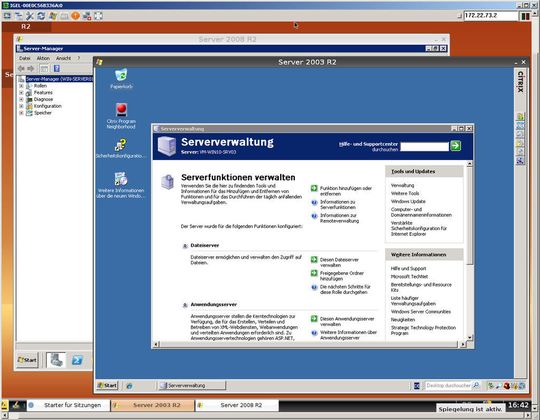Open the Ansicht menu in Server-Manager
Screen dimensions: 540x420
63,58
